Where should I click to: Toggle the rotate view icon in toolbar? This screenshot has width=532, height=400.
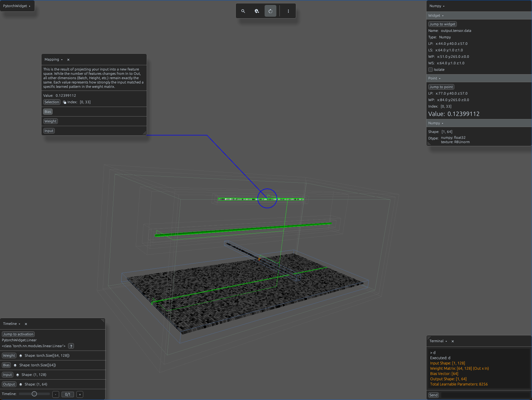[x=270, y=11]
